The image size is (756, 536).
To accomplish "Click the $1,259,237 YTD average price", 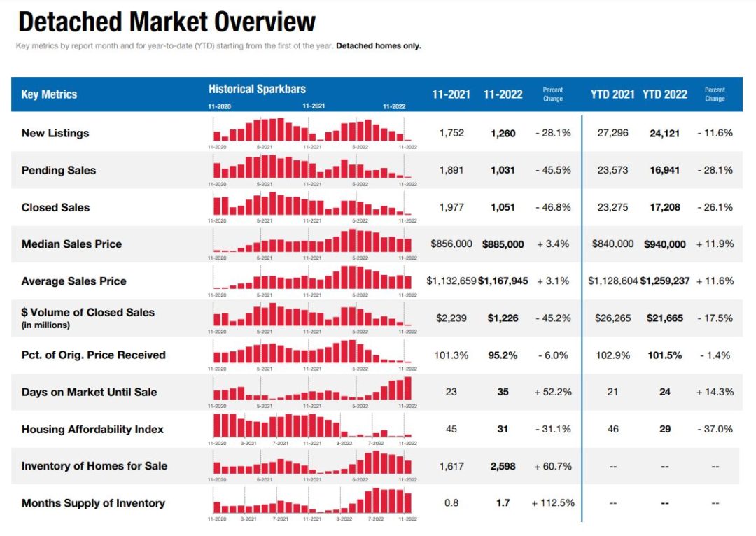I will pos(665,281).
